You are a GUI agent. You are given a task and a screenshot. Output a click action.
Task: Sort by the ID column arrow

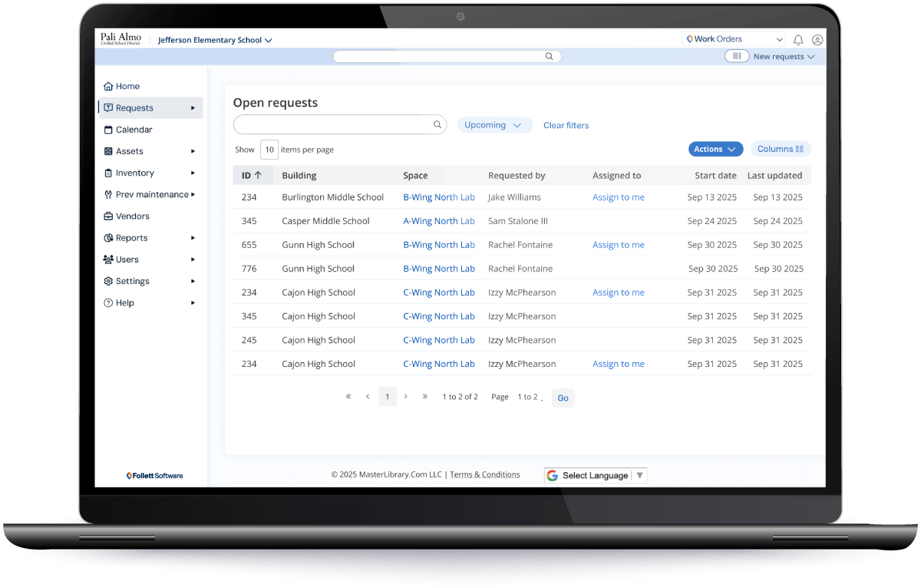[258, 175]
